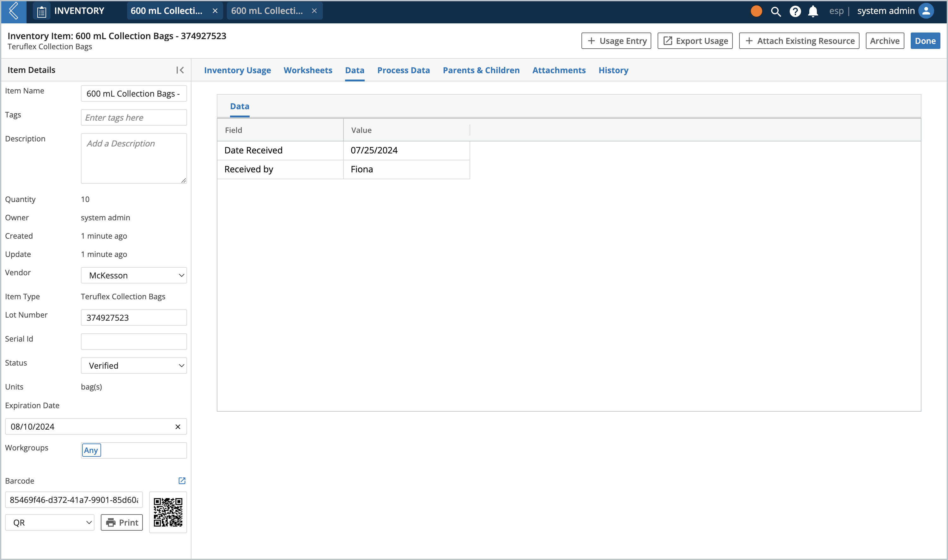Click the Print barcode dropdown arrow
948x560 pixels.
(89, 522)
